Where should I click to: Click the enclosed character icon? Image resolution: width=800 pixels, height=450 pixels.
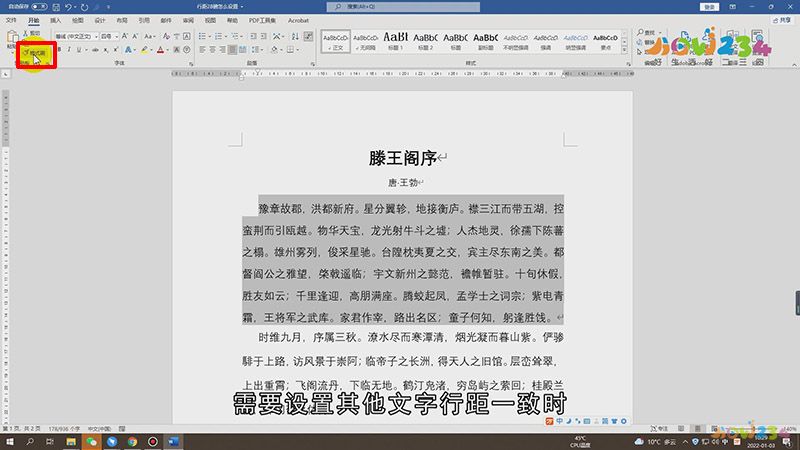187,49
